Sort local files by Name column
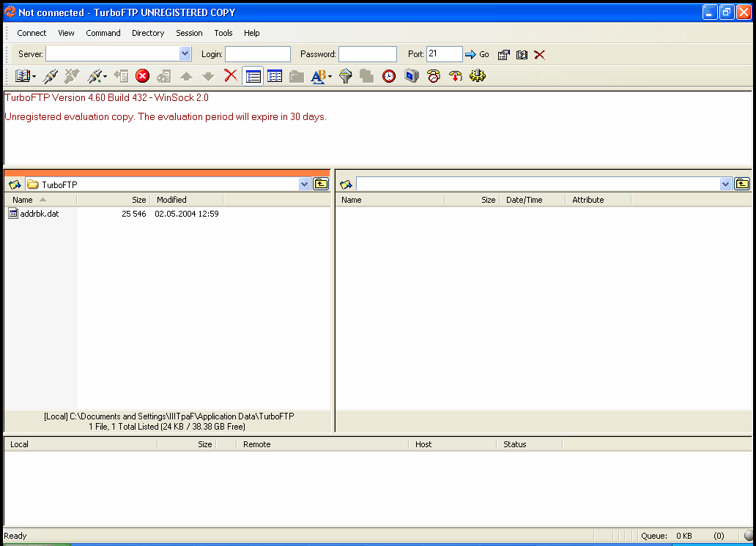The height and width of the screenshot is (546, 756). point(40,200)
